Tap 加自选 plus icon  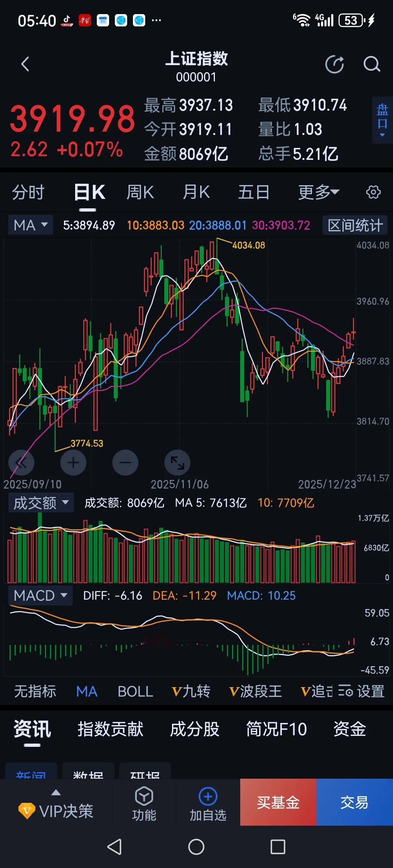pos(208,796)
